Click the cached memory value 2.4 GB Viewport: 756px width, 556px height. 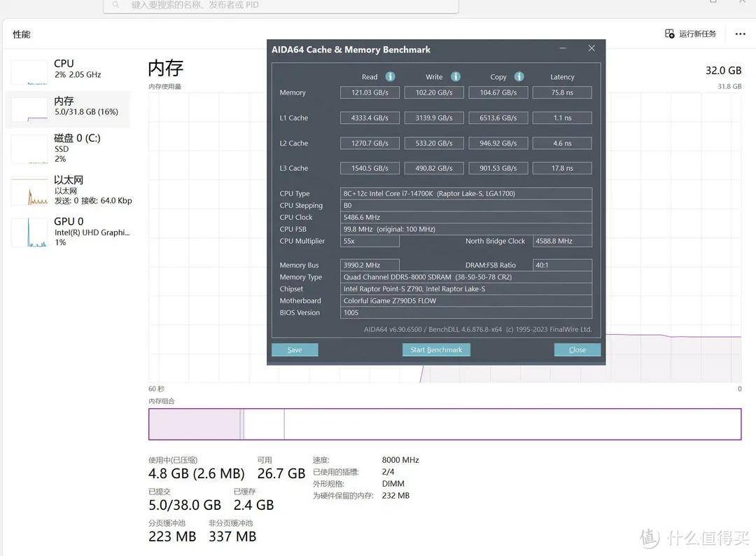(x=253, y=505)
